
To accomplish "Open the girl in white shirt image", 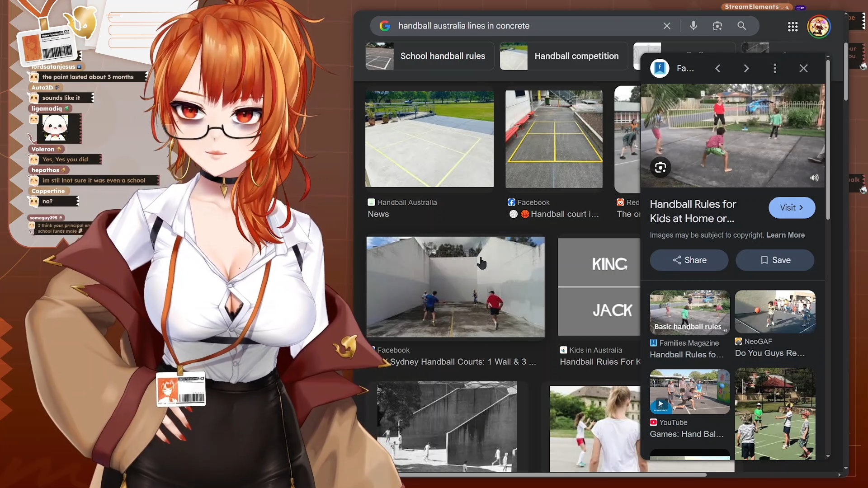I will (594, 429).
